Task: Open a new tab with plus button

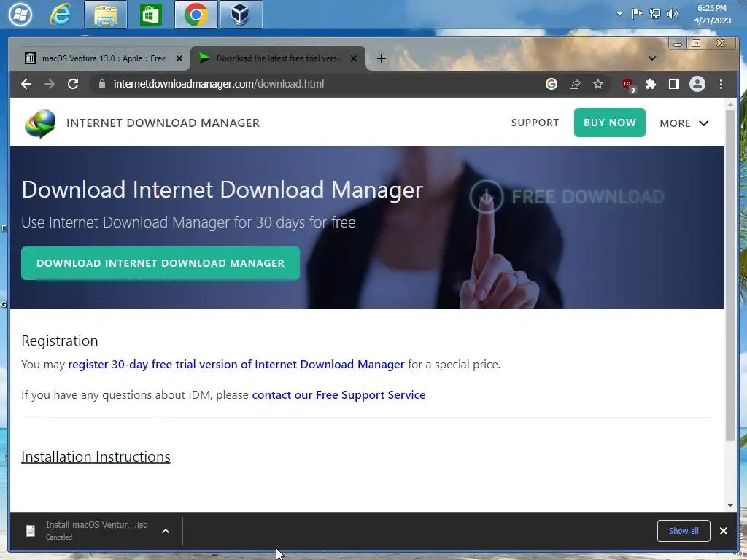Action: coord(381,58)
